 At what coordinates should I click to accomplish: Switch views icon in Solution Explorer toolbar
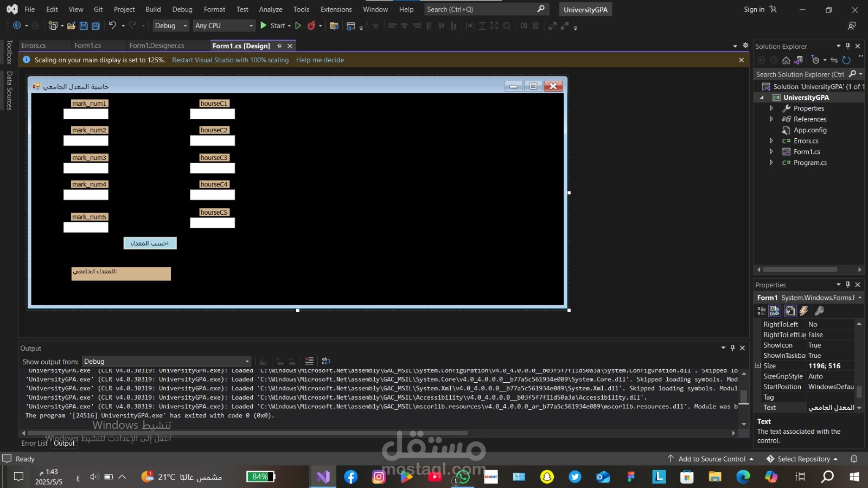798,60
